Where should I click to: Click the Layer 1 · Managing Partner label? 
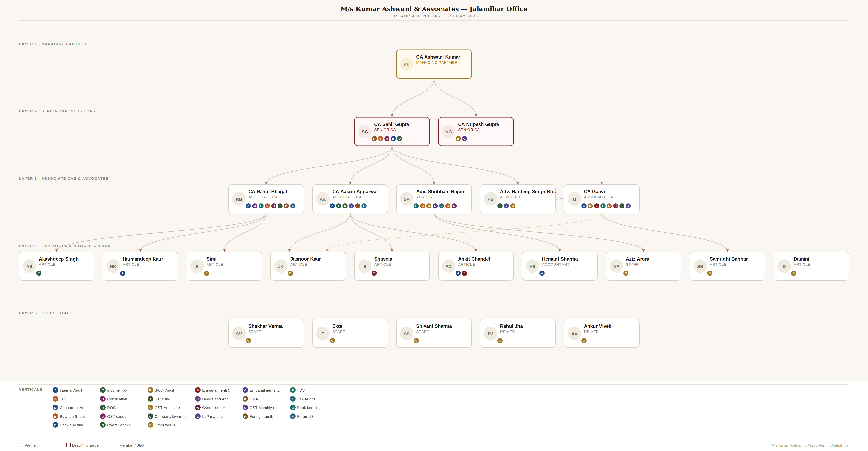point(53,44)
